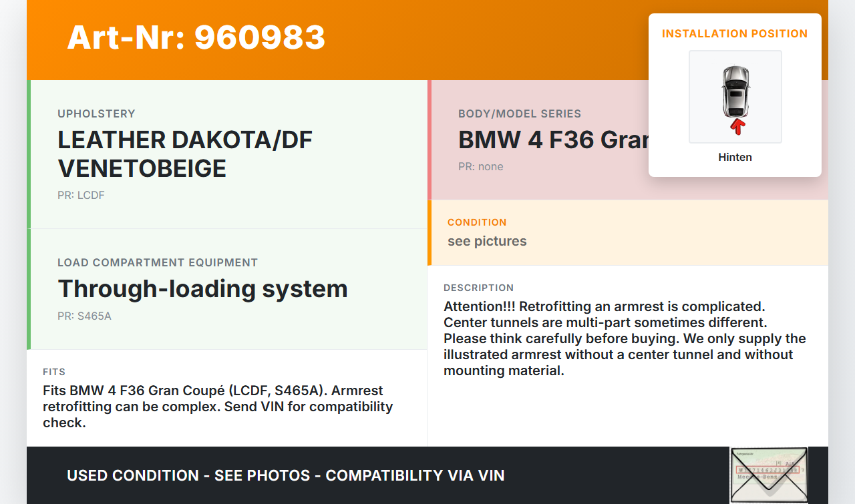Image resolution: width=855 pixels, height=504 pixels.
Task: Select LEATHER DAKOTA/DF VENETOBEIGE upholstery value
Action: click(185, 154)
